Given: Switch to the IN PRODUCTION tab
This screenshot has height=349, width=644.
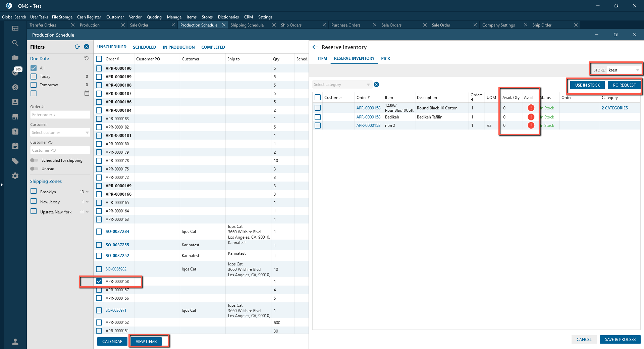Looking at the screenshot, I should (178, 47).
